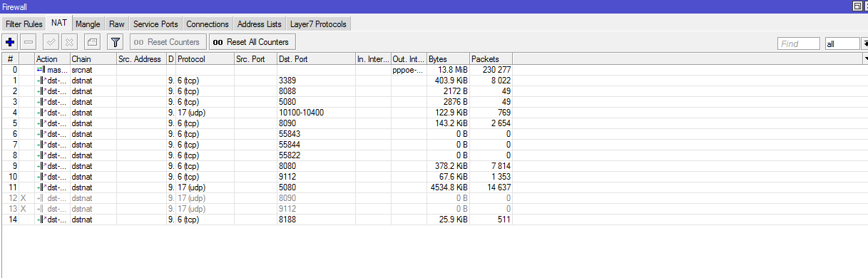Expand the column chooser arrow at header end

(865, 58)
